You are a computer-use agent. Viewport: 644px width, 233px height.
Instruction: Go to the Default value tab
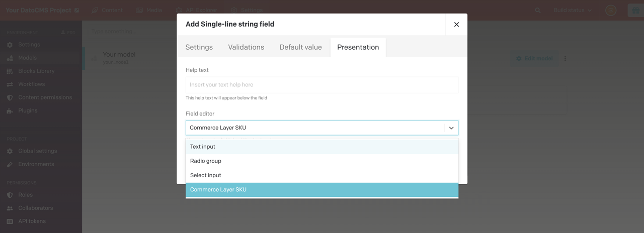[x=300, y=47]
